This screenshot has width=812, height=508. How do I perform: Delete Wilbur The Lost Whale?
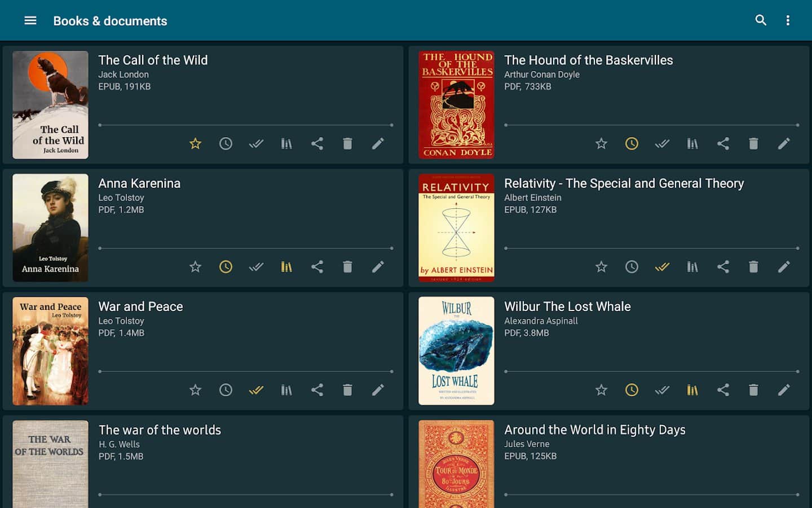tap(753, 390)
